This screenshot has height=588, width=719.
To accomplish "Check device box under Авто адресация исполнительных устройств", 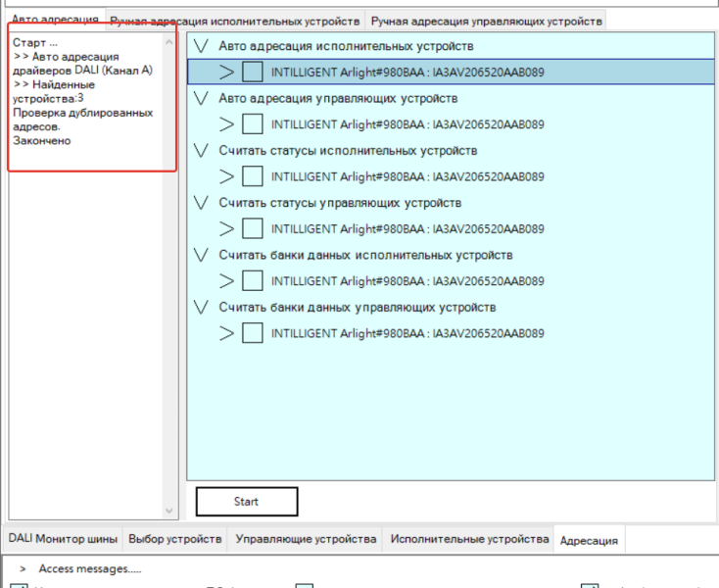I will [x=252, y=72].
